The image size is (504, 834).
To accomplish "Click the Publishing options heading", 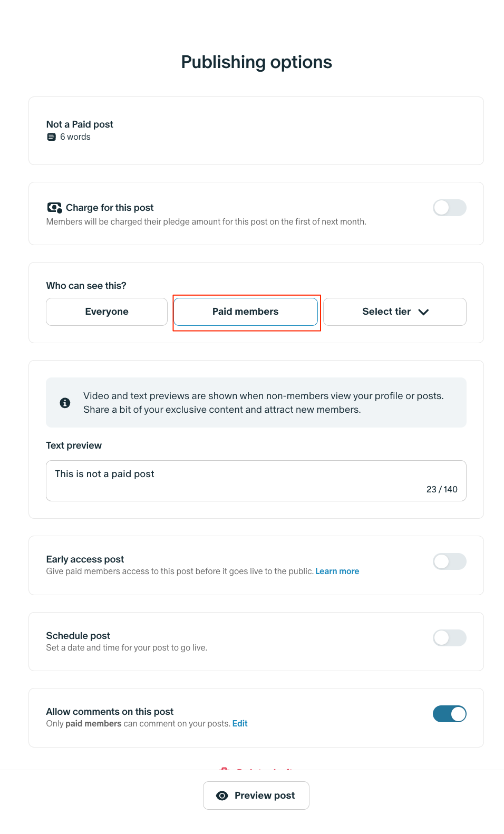I will pyautogui.click(x=256, y=62).
